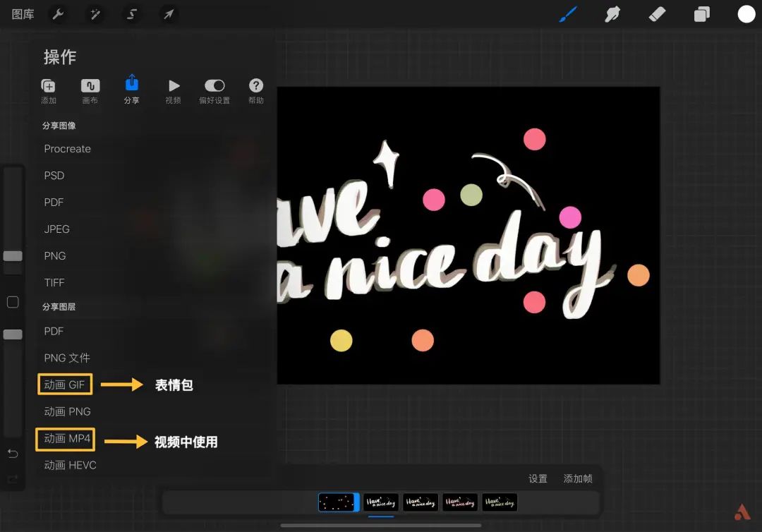Select the Eraser tool

point(657,14)
